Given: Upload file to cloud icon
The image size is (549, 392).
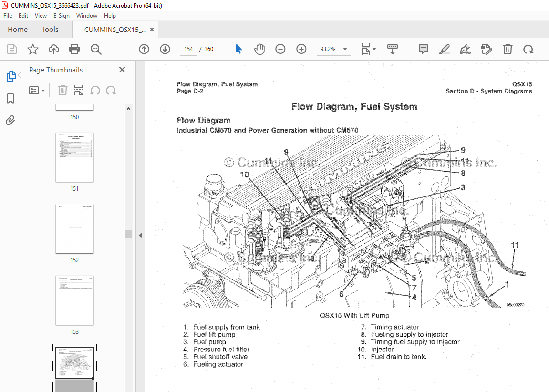Looking at the screenshot, I should point(53,49).
